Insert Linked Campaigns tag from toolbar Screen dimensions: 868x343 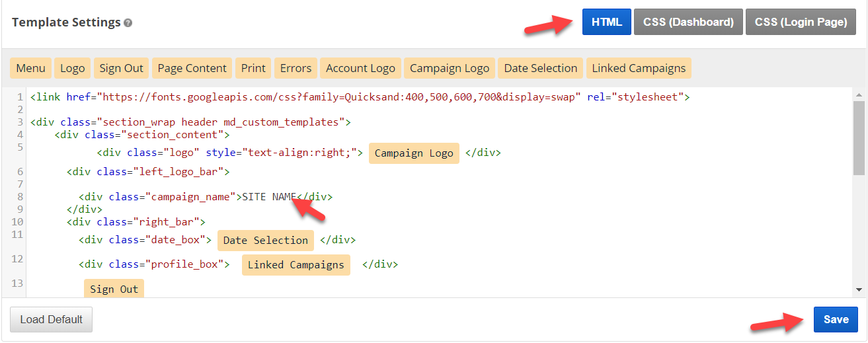639,68
